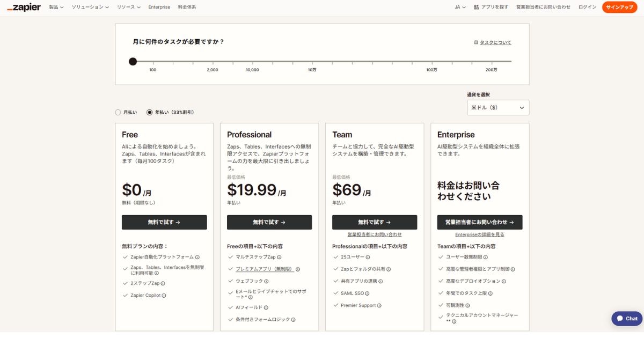Click the タスクについて link

click(493, 42)
